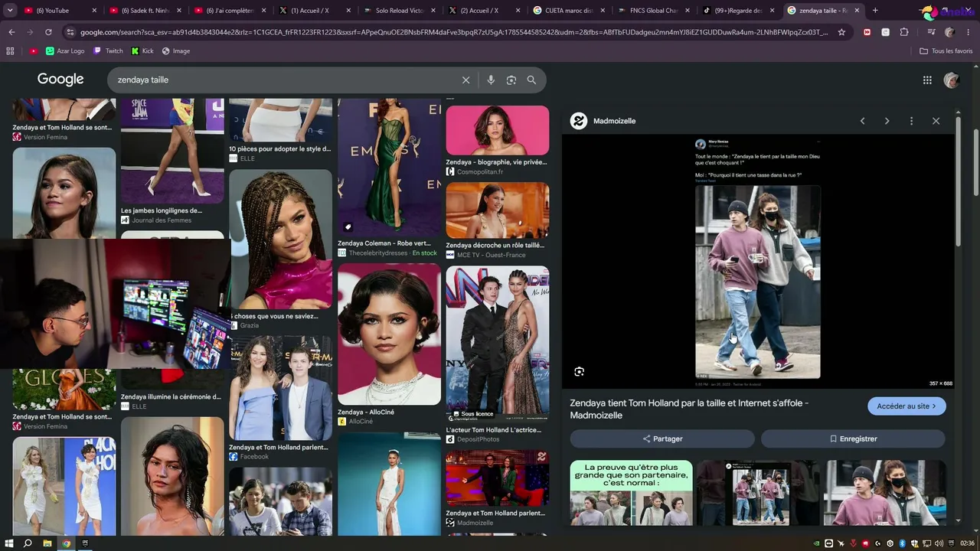
Task: Switch to the J'ai complètement tab
Action: 229,11
